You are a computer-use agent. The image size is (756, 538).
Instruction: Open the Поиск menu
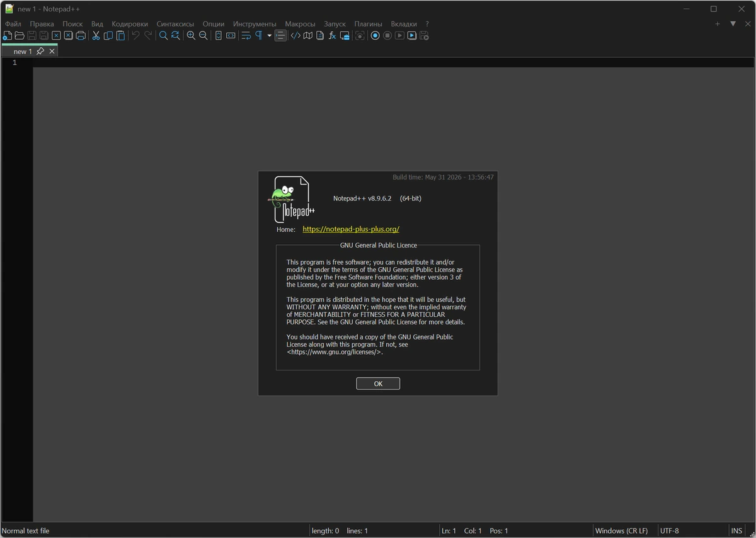tap(72, 24)
